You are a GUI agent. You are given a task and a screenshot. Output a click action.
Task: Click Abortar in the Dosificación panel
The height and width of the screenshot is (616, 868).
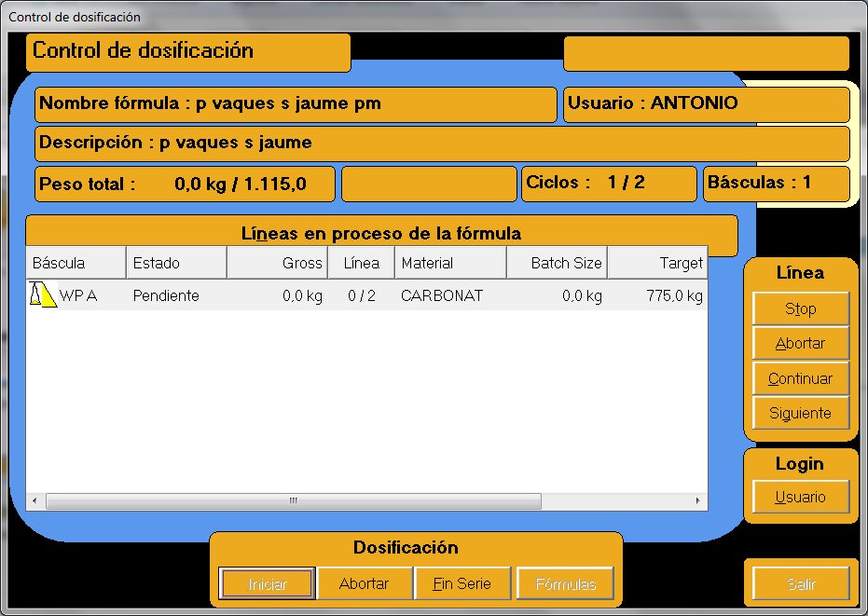pyautogui.click(x=365, y=583)
